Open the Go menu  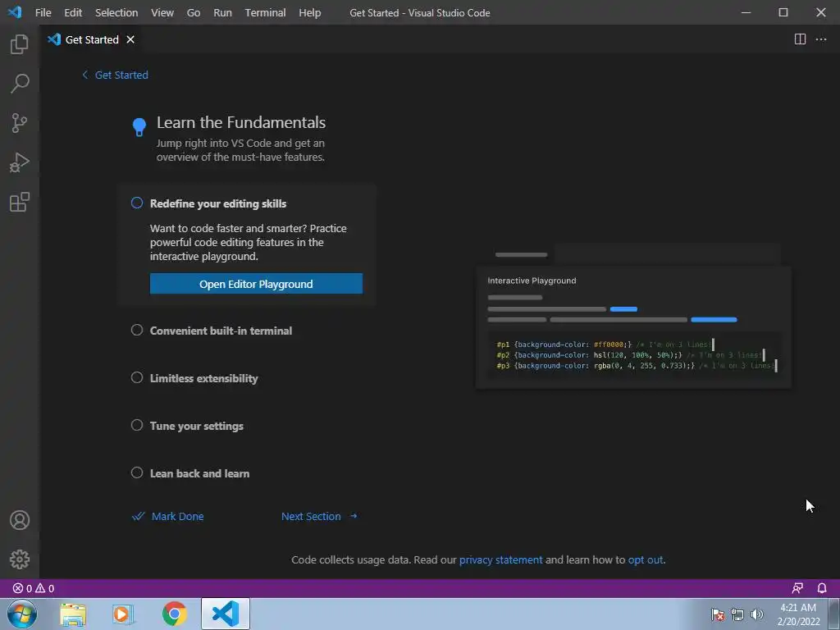pos(194,12)
